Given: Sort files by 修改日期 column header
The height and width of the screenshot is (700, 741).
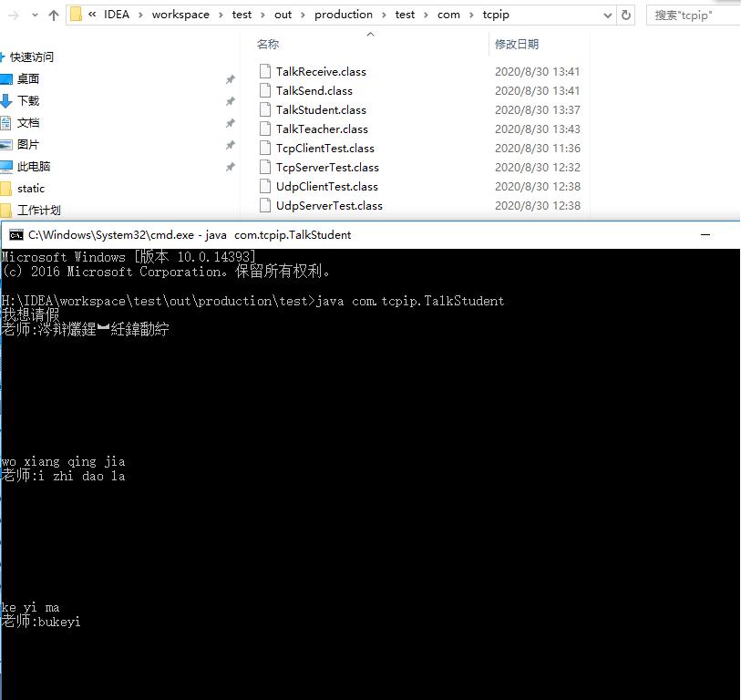Looking at the screenshot, I should [x=517, y=45].
